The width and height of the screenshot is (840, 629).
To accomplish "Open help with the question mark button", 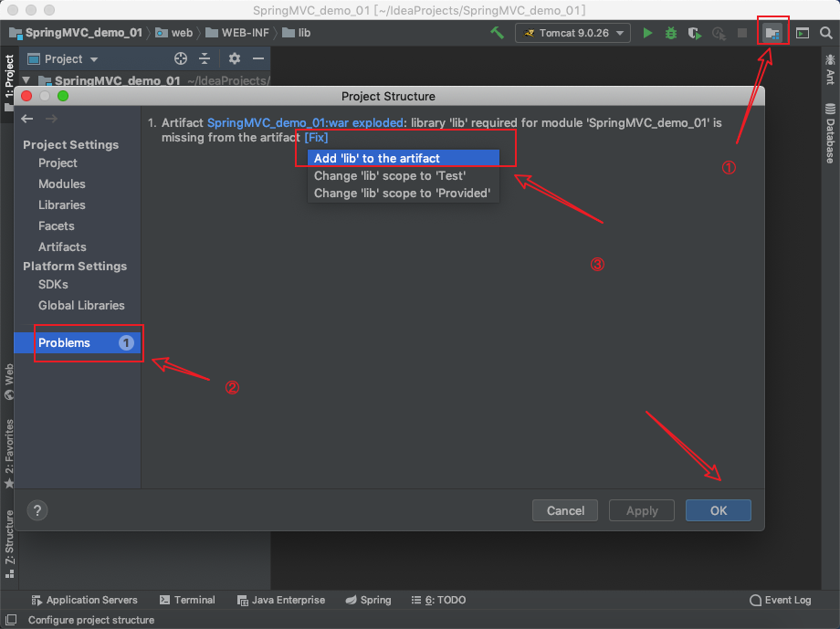I will click(x=37, y=510).
